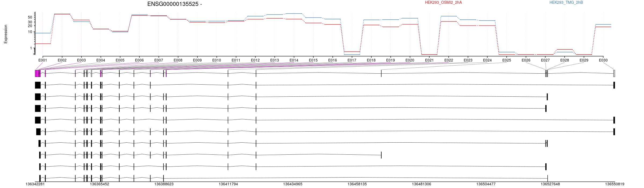The width and height of the screenshot is (644, 188).
Task: Click exon label E005
Action: click(x=120, y=60)
